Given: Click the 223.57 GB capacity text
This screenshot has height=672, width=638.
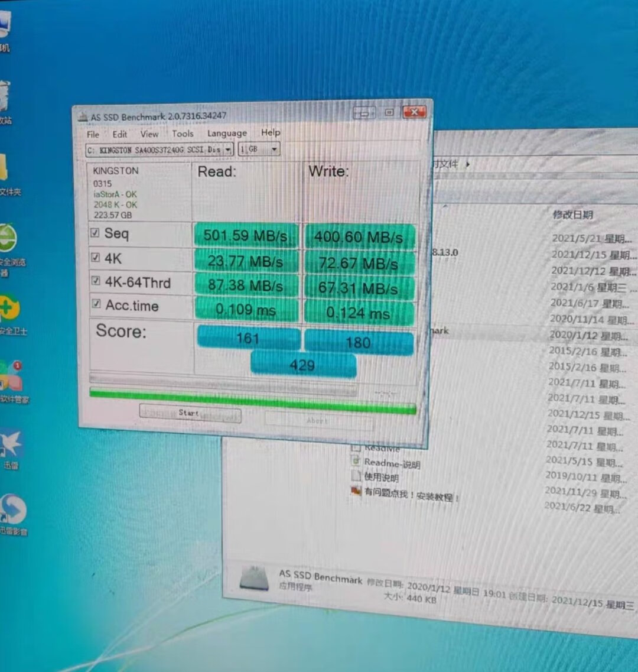Looking at the screenshot, I should (x=113, y=215).
